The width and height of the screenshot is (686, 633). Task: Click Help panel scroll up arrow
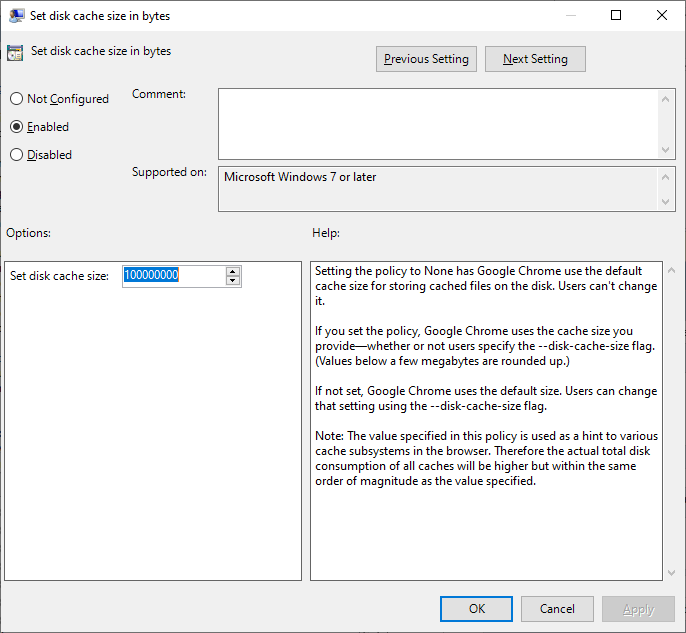pyautogui.click(x=672, y=270)
